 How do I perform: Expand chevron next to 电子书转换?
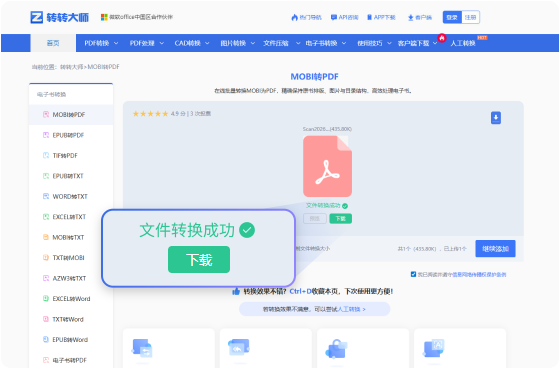click(x=344, y=43)
